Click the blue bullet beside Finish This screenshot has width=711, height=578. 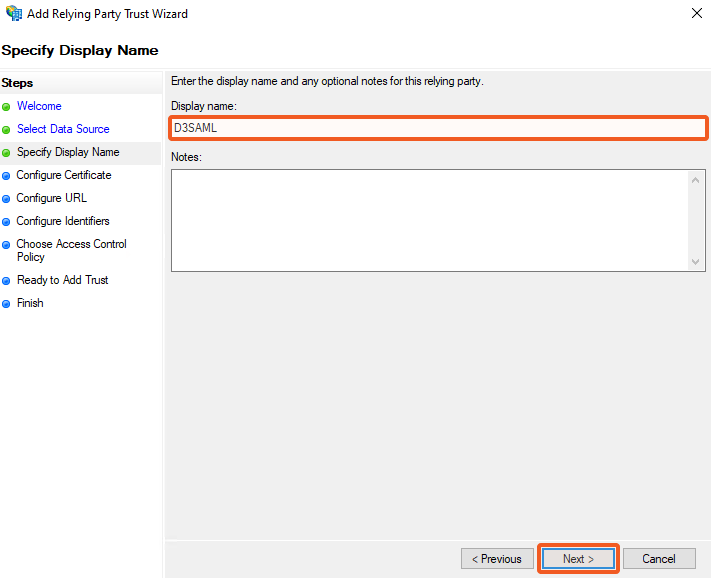coord(6,304)
